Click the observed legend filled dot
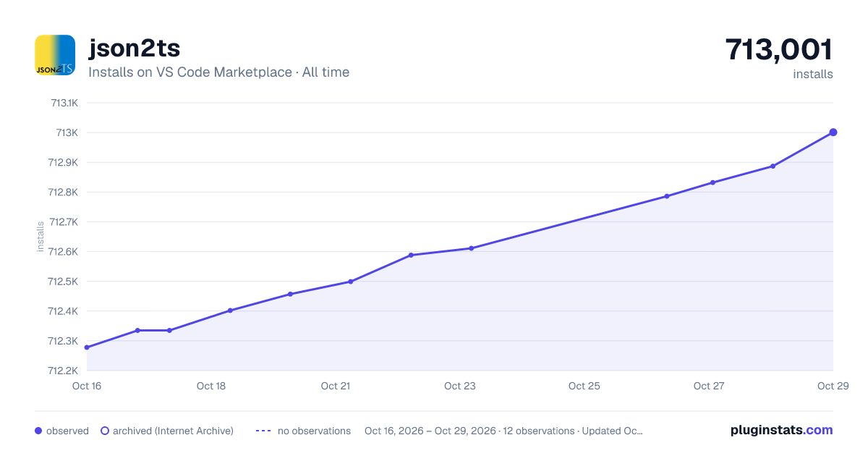This screenshot has width=868, height=456. click(x=38, y=431)
